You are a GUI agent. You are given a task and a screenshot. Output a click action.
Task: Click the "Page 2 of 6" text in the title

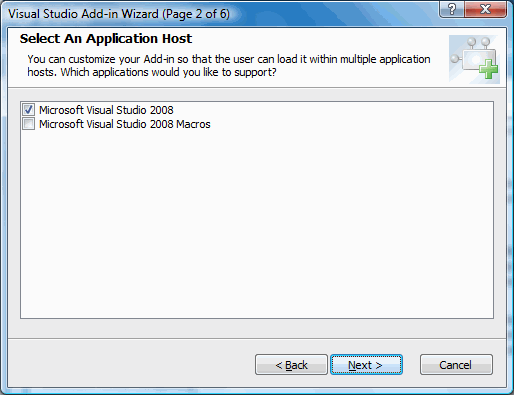(196, 14)
